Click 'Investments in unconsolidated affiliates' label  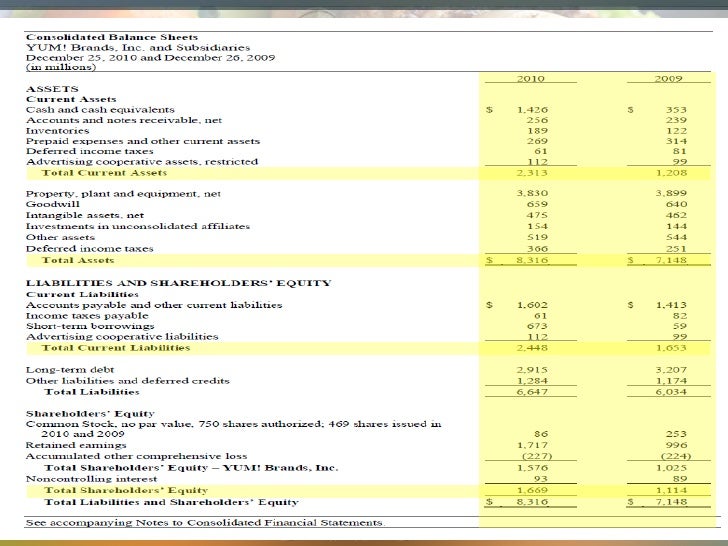click(x=138, y=227)
